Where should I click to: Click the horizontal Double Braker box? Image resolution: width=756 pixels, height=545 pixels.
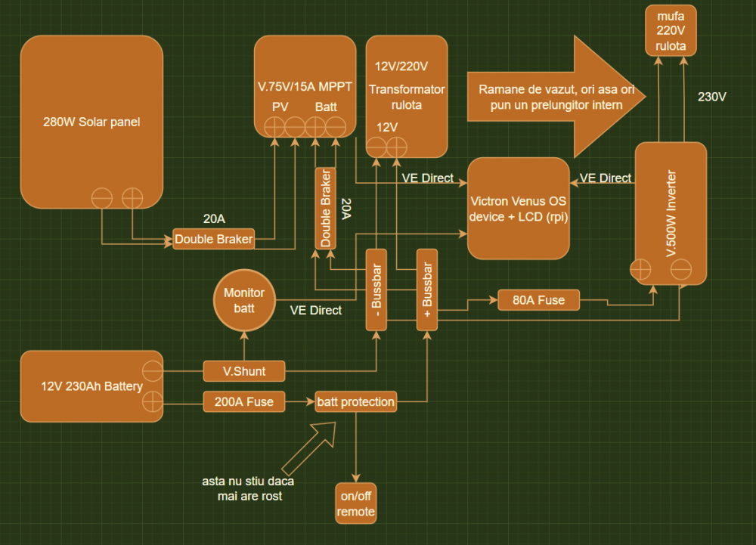point(213,239)
